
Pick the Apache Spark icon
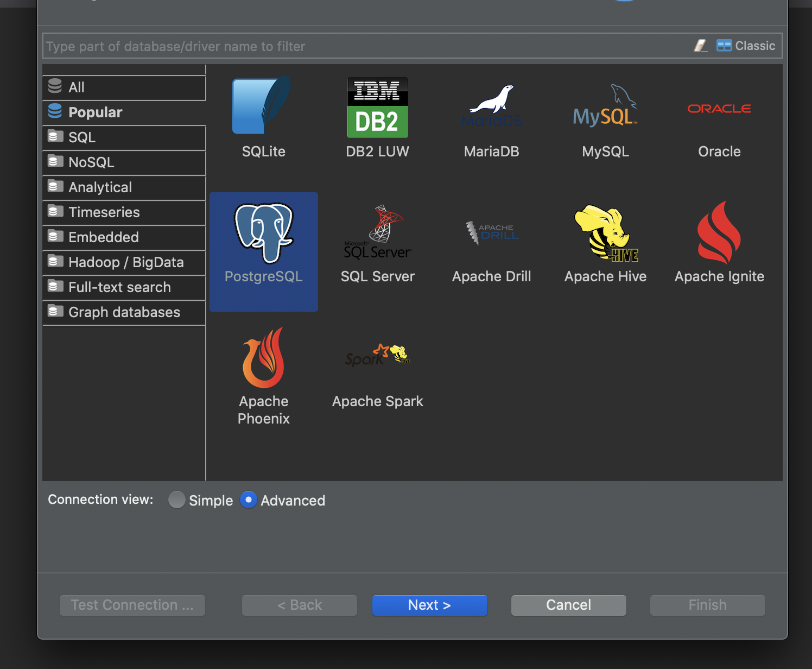coord(378,355)
